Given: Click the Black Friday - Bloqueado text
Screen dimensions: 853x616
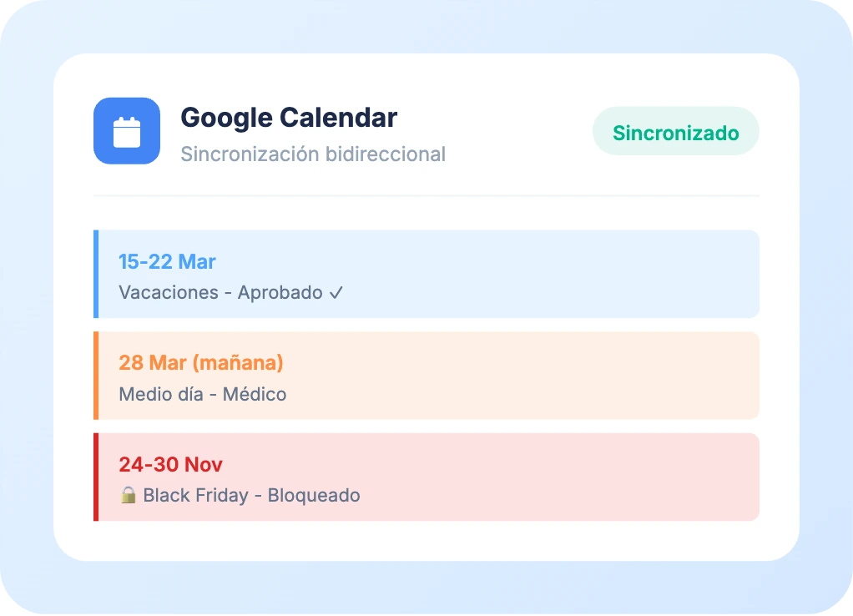Looking at the screenshot, I should [x=251, y=495].
